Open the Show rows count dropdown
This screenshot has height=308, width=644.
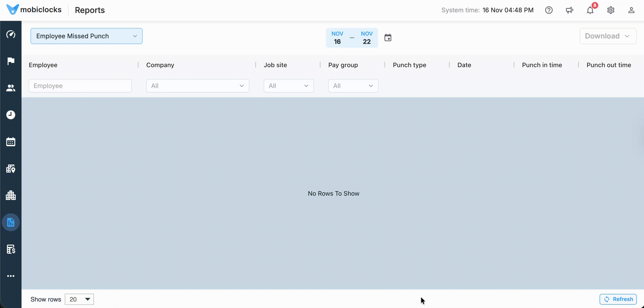(x=79, y=299)
